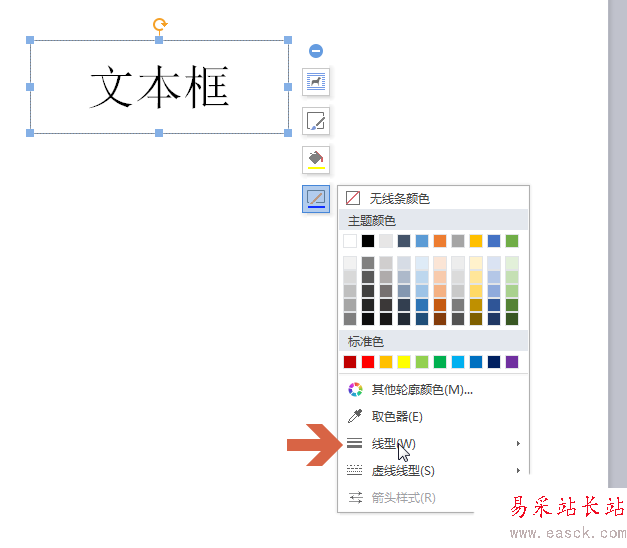Pick the light green standard color swatch
627x548 pixels.
point(422,362)
